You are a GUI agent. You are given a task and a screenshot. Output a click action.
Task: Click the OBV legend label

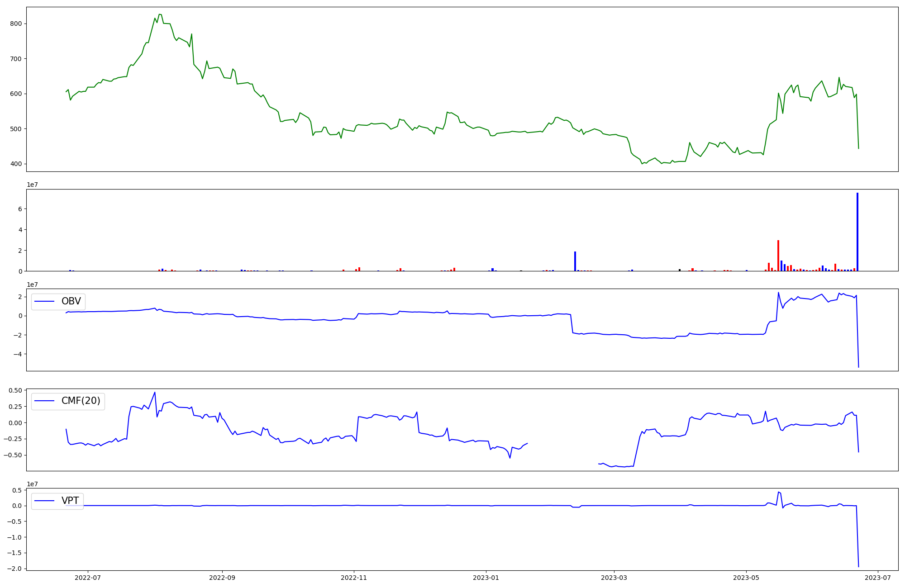coord(71,301)
